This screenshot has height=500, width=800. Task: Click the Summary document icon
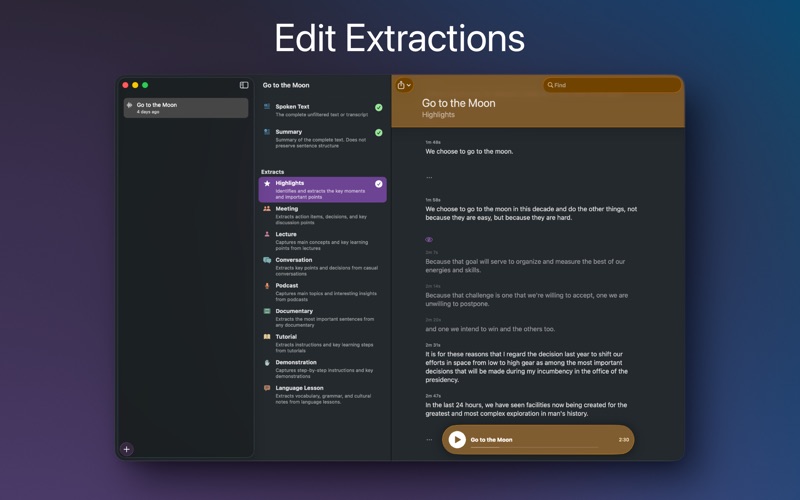267,132
